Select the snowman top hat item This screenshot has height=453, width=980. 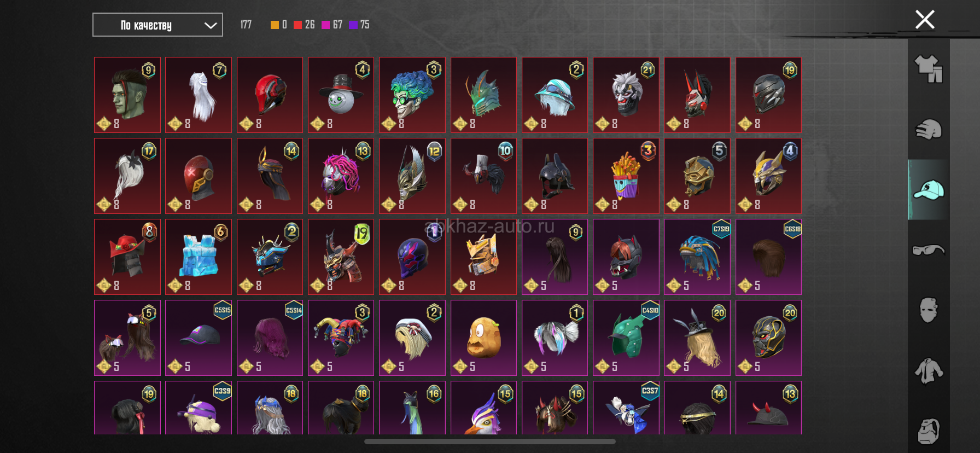tap(341, 95)
